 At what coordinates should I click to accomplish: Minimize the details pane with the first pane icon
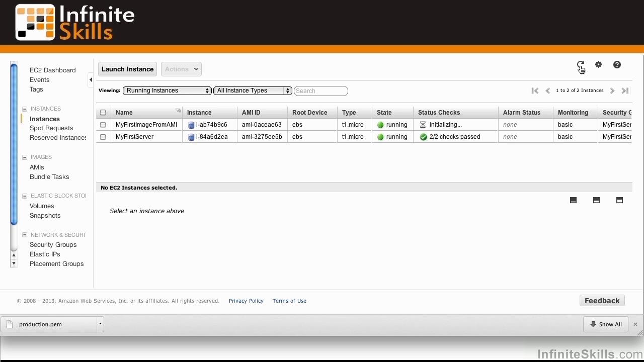pos(573,200)
